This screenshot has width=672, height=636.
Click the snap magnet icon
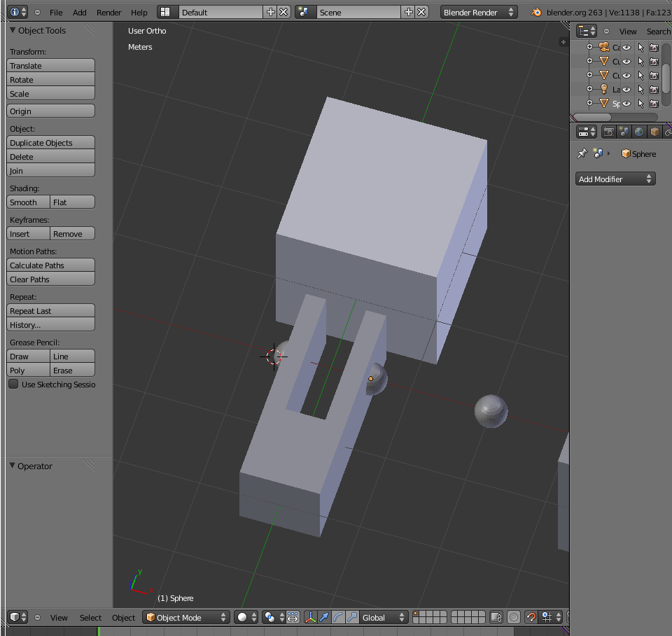(x=531, y=617)
